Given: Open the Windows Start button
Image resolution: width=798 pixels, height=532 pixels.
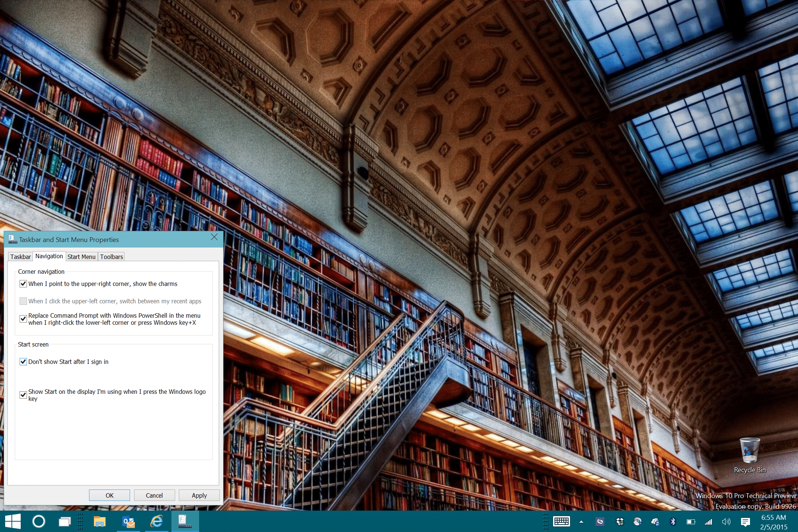Looking at the screenshot, I should (x=13, y=522).
